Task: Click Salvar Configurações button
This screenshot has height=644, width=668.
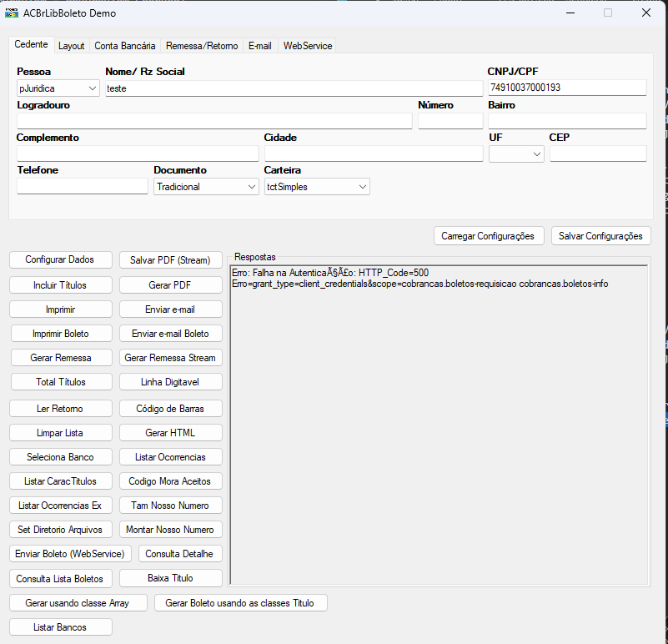Action: point(601,236)
